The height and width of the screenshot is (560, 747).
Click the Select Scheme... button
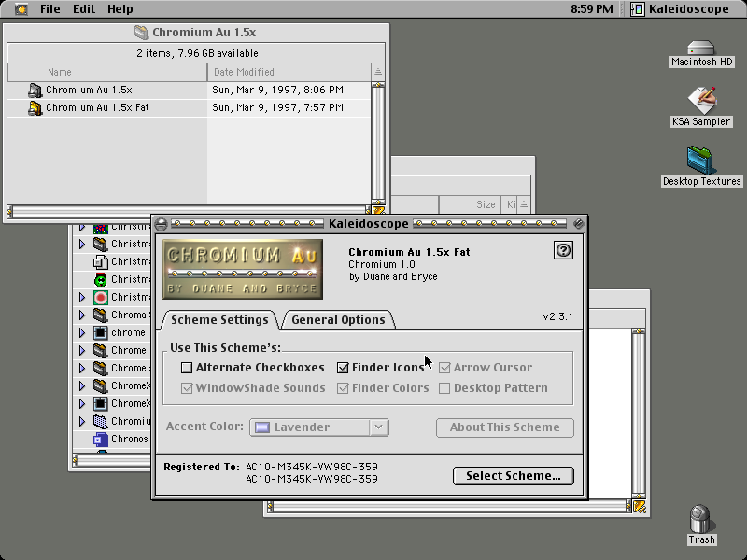[513, 476]
